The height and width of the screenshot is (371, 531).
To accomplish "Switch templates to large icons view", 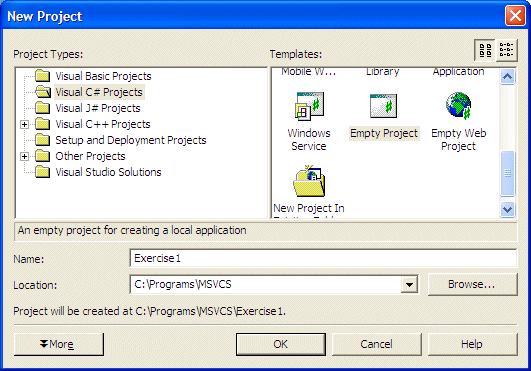I will coord(485,50).
